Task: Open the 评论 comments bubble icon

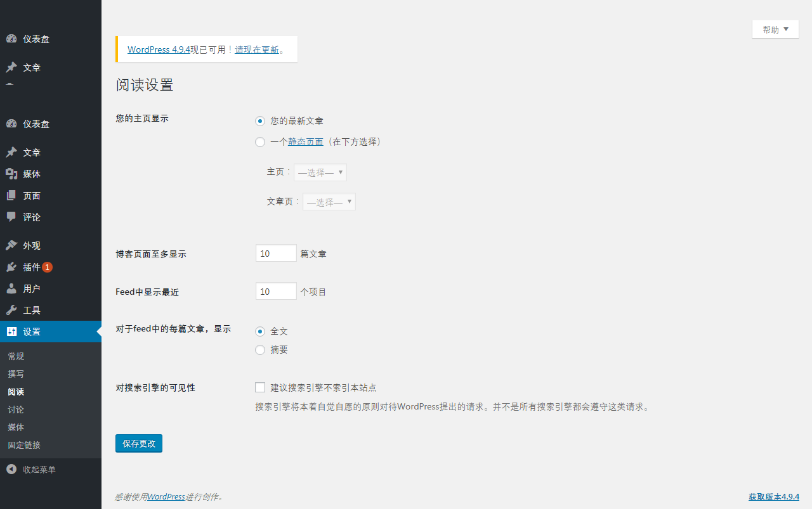Action: click(11, 217)
